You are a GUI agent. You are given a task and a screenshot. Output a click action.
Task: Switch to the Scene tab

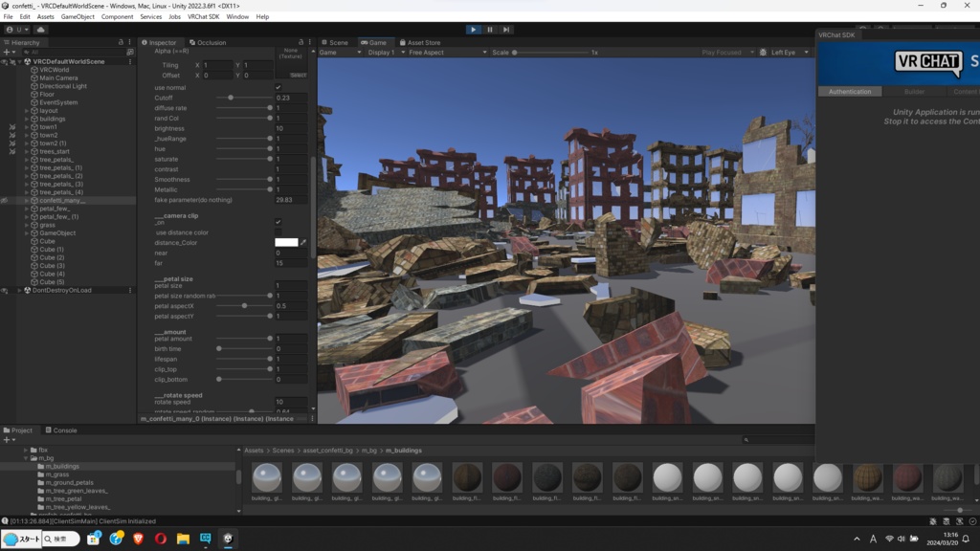335,42
